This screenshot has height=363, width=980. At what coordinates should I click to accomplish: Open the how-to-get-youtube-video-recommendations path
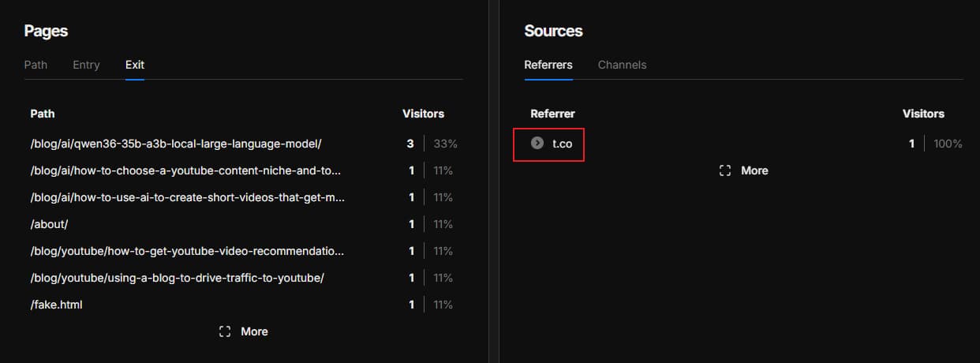(187, 251)
